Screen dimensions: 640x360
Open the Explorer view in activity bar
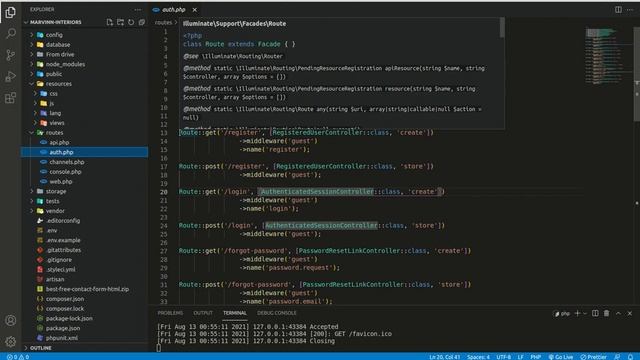(x=11, y=12)
